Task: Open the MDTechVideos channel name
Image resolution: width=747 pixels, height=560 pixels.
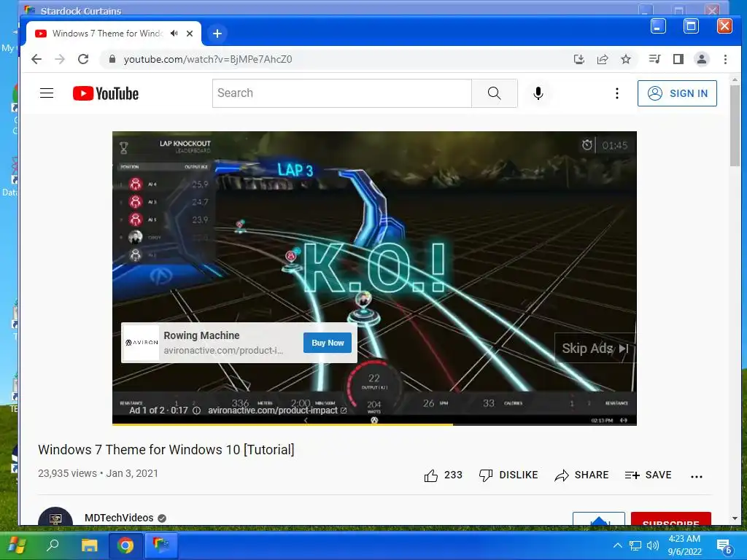Action: (x=119, y=518)
